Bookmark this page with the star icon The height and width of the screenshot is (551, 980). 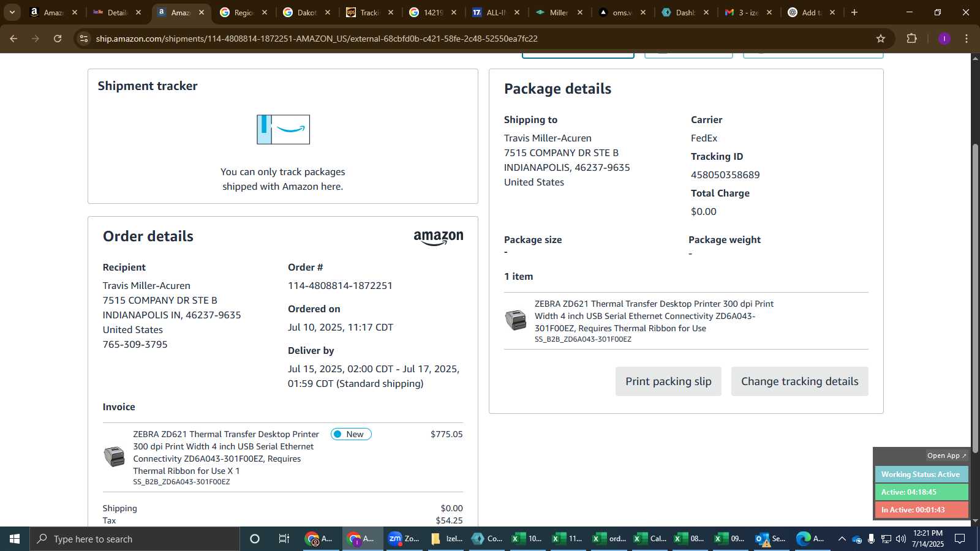pos(881,39)
